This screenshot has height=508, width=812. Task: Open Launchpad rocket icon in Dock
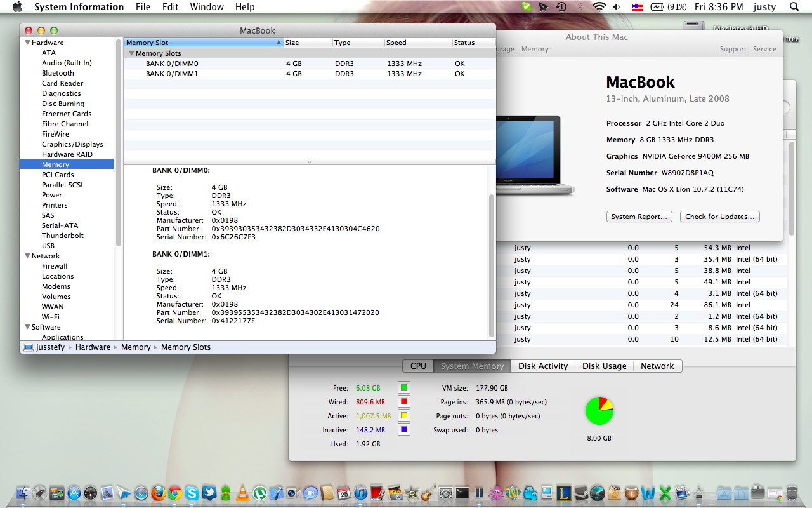coord(39,493)
